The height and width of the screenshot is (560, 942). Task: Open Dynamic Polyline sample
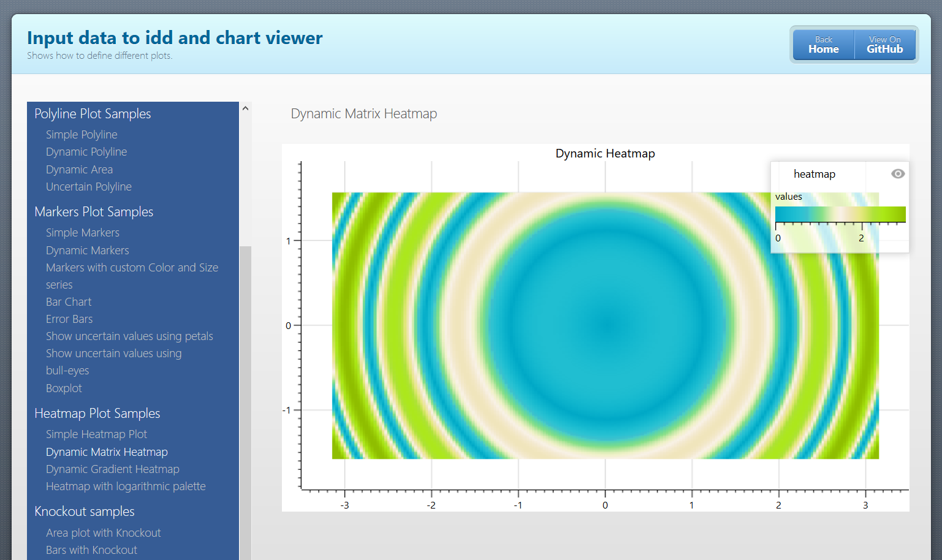click(86, 152)
